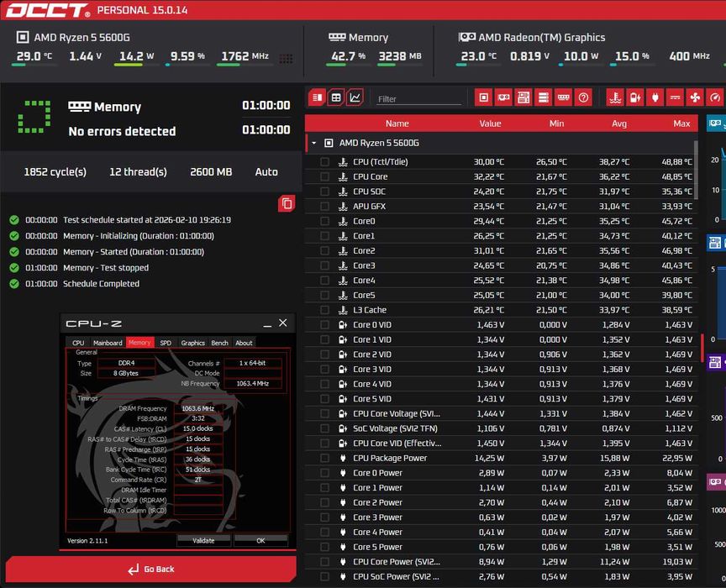The image size is (726, 588).
Task: Sort sensors by the Name column header
Action: point(397,123)
